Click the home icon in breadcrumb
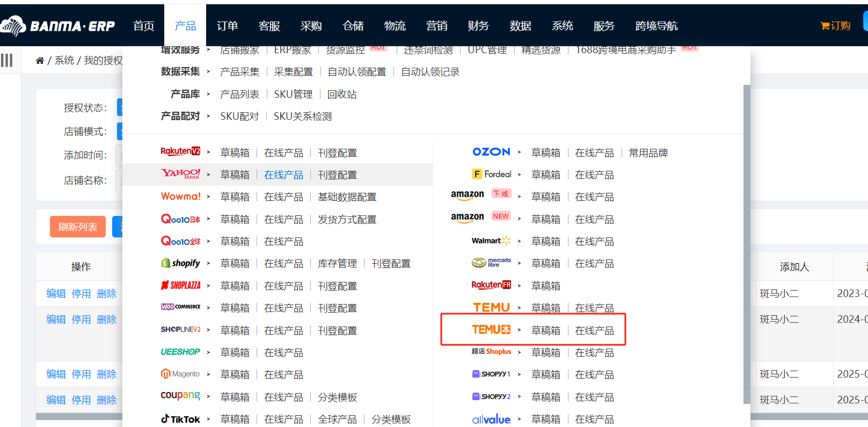The image size is (868, 427). (x=40, y=61)
